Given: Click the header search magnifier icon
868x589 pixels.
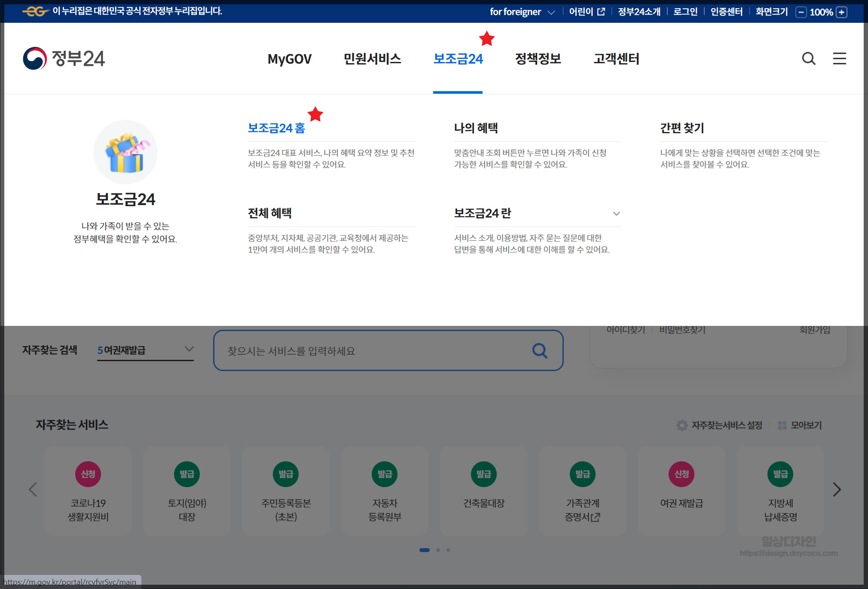Looking at the screenshot, I should pos(808,58).
